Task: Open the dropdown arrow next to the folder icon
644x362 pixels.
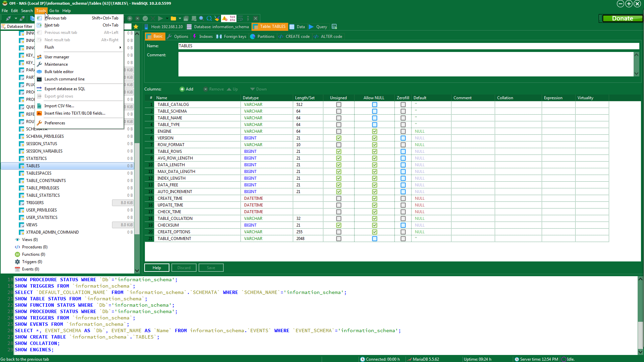Action: tap(180, 18)
